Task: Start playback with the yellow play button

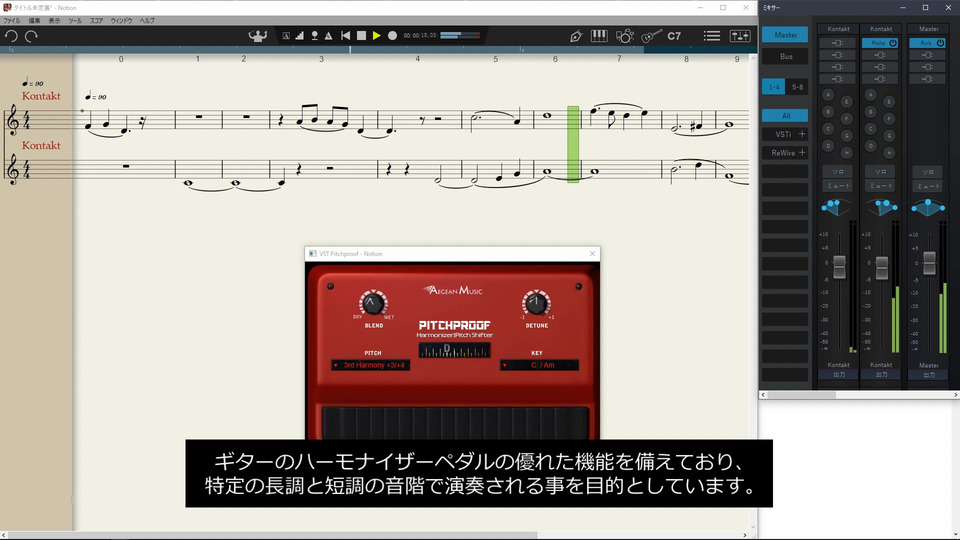Action: pos(377,36)
